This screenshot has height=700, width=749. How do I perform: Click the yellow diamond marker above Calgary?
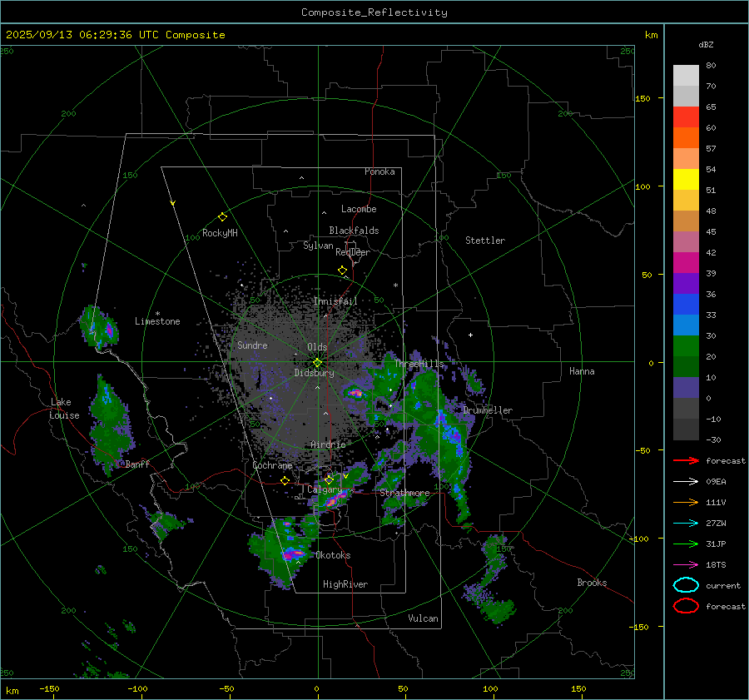[x=329, y=479]
